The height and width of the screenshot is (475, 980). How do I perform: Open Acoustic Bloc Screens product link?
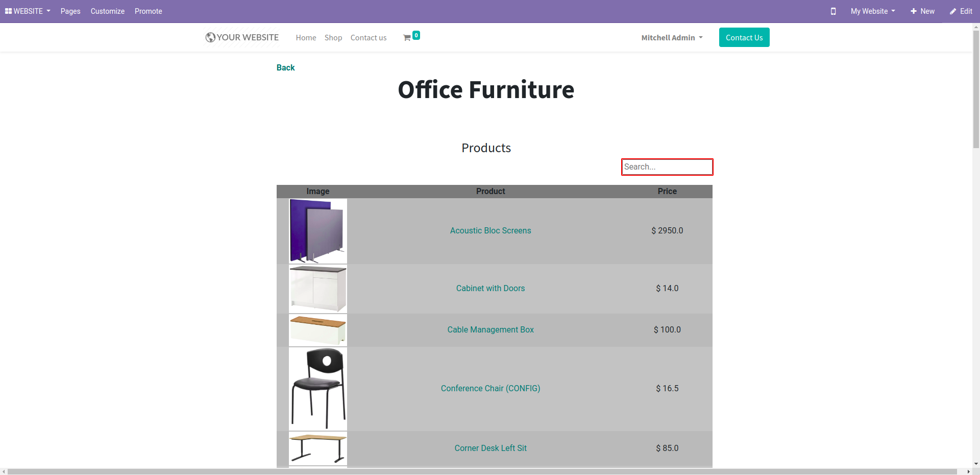(490, 231)
